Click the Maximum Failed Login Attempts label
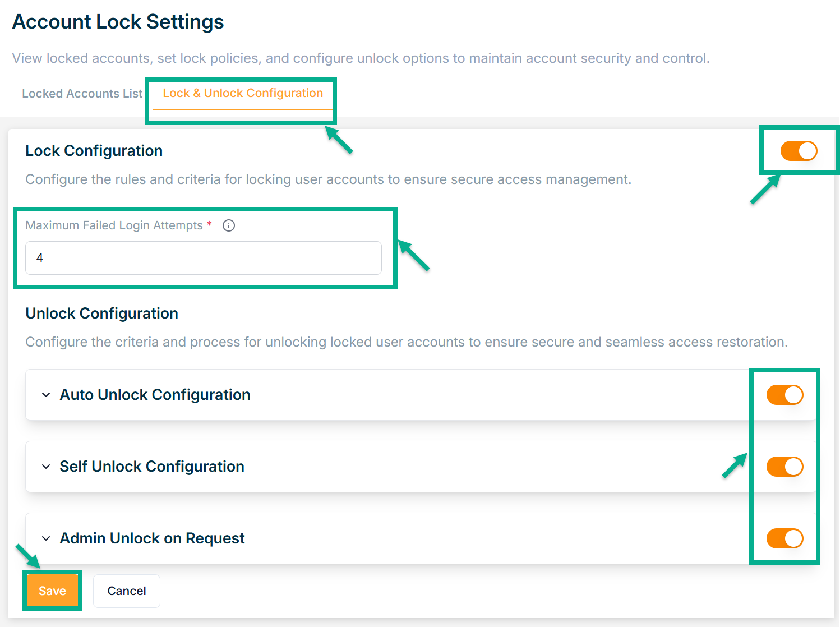 tap(114, 225)
